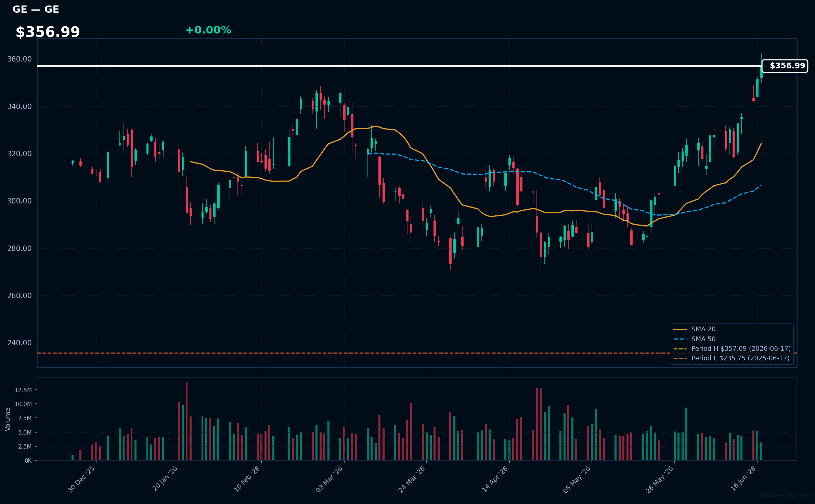
Task: Click the 12.5M volume axis label
Action: point(23,390)
